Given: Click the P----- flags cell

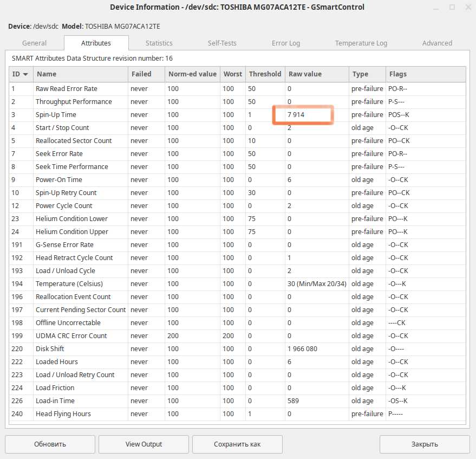Looking at the screenshot, I should click(395, 413).
